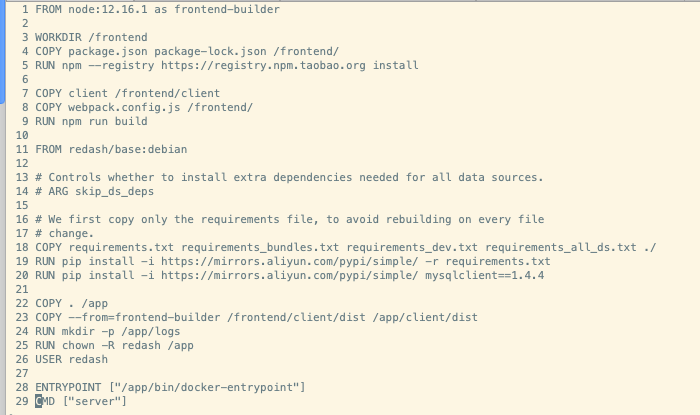
Task: Click the WORKDIR /frontend instruction
Action: point(91,37)
